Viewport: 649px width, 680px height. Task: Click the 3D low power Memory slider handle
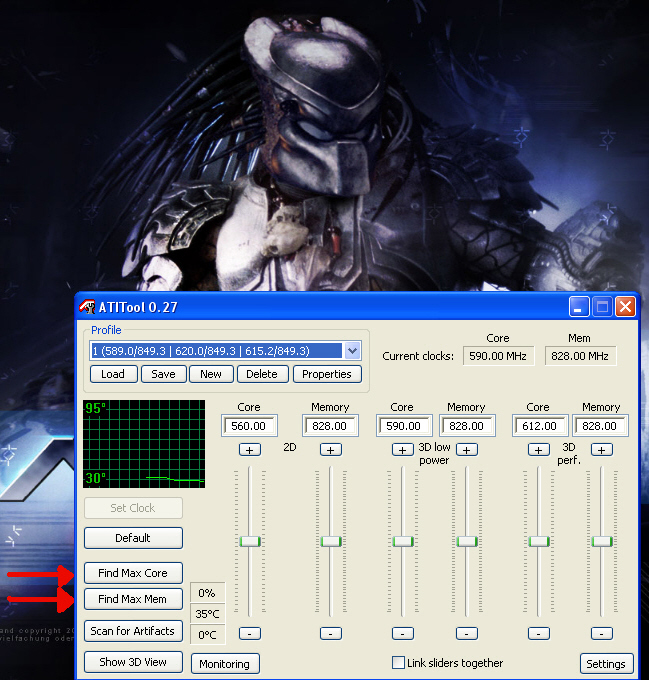(x=467, y=541)
